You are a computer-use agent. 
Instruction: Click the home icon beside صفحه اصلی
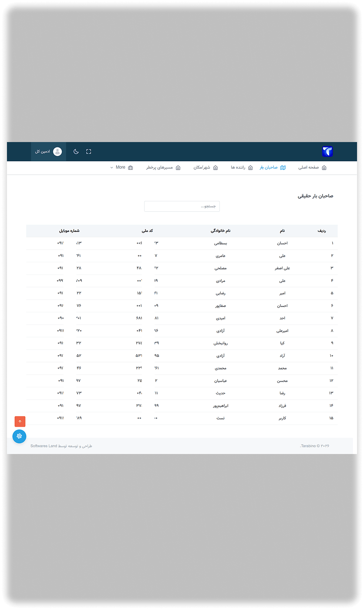click(324, 168)
